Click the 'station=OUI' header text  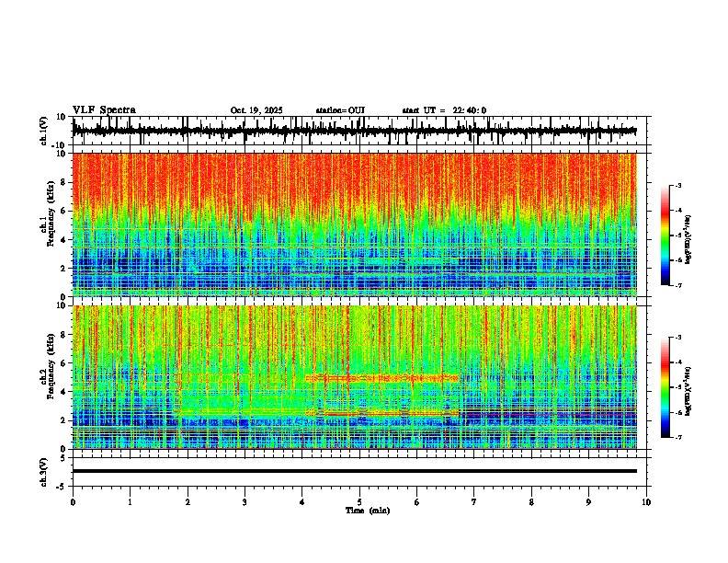point(340,110)
